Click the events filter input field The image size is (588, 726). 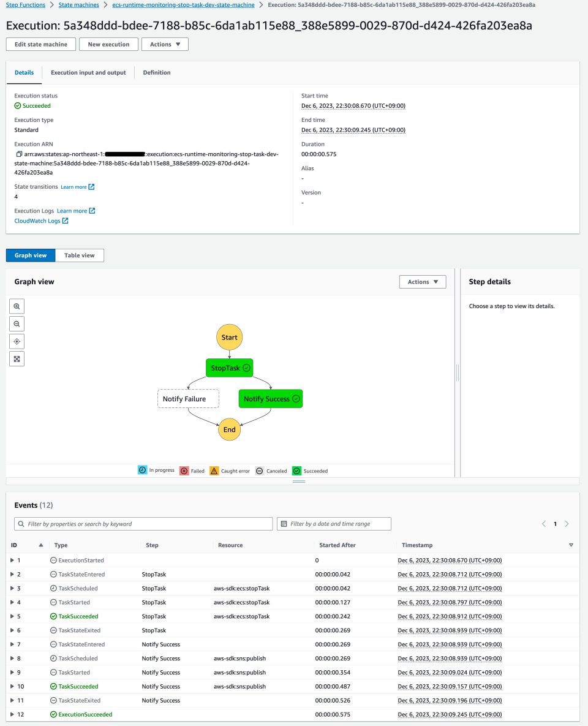[144, 523]
